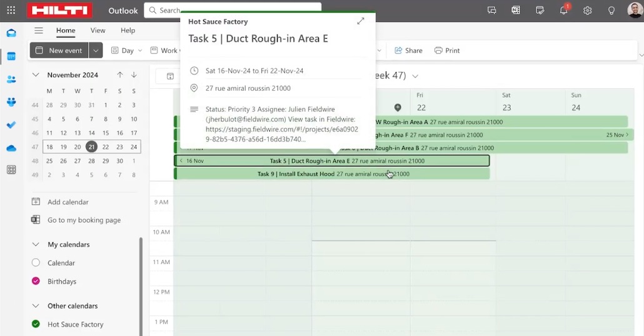Open the Help tab
644x336 pixels.
click(128, 31)
